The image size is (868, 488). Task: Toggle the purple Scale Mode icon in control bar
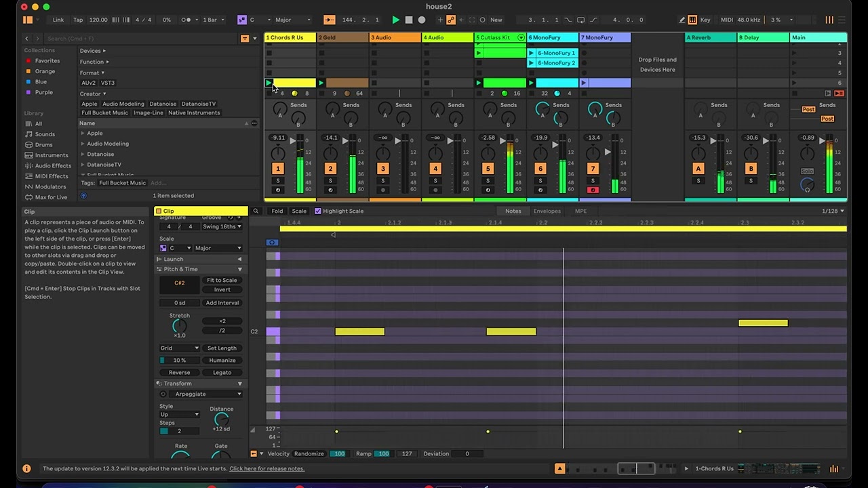[242, 20]
